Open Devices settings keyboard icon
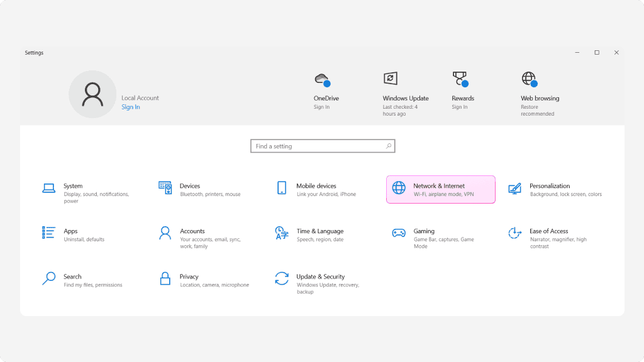644x362 pixels. point(165,187)
